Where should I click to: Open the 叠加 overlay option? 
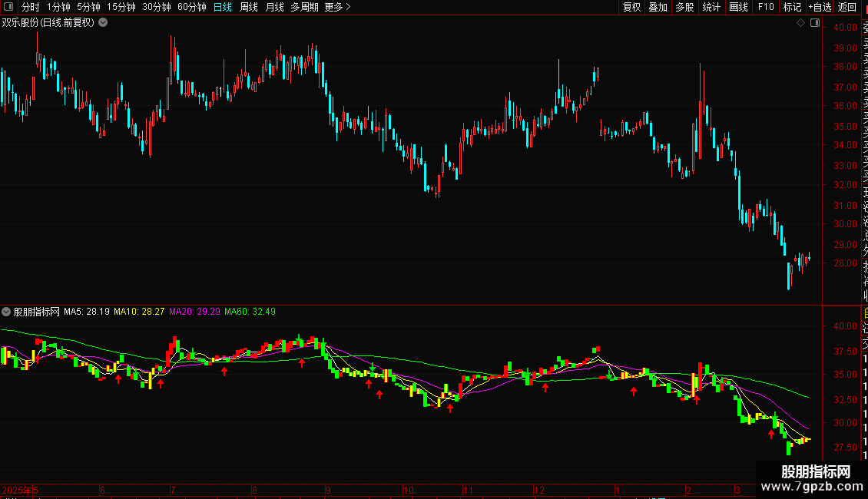coord(658,7)
